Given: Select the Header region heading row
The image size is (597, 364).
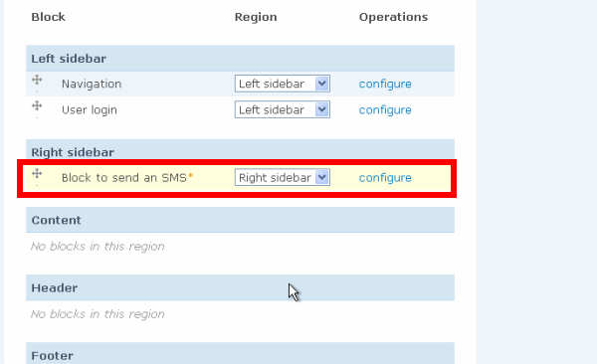Looking at the screenshot, I should (240, 287).
